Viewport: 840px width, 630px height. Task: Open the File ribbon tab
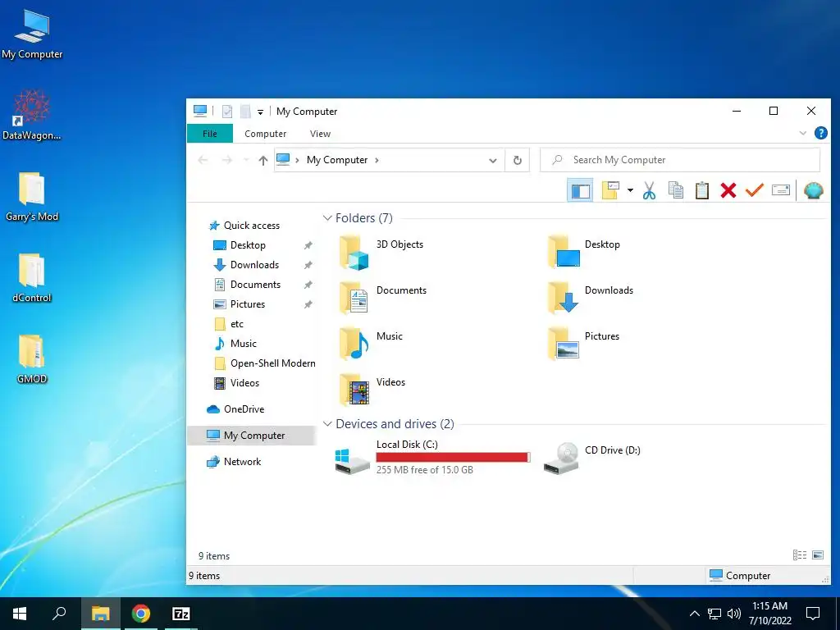click(x=210, y=134)
